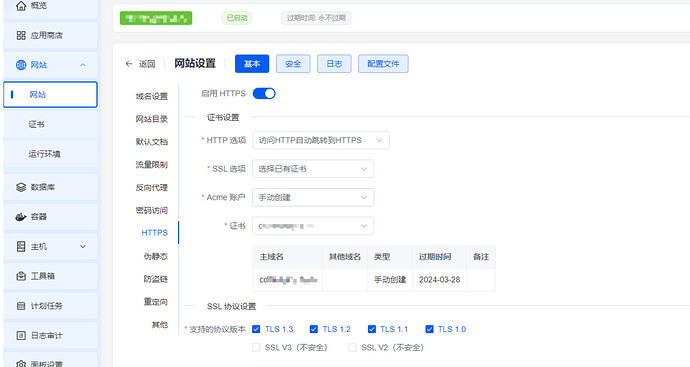Open the 证书 selection dropdown
The image size is (690, 367).
313,226
